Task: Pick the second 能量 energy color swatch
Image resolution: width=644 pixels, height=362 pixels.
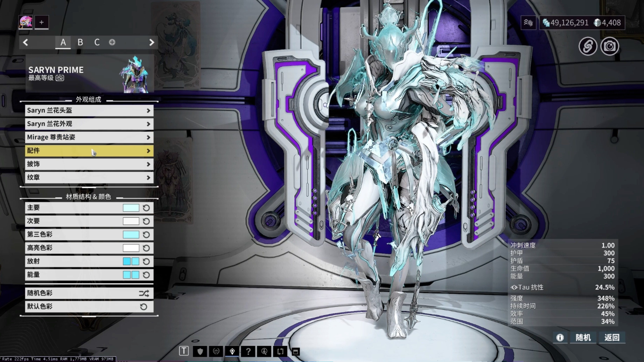Action: 135,275
